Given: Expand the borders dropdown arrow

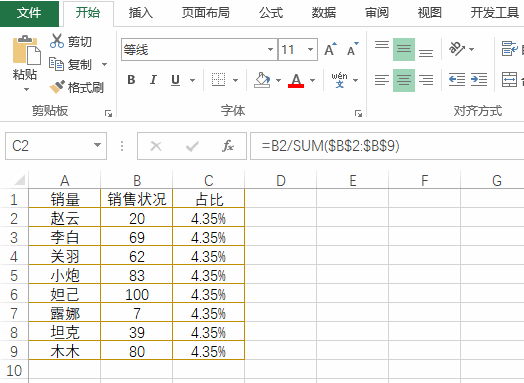Looking at the screenshot, I should pos(235,80).
